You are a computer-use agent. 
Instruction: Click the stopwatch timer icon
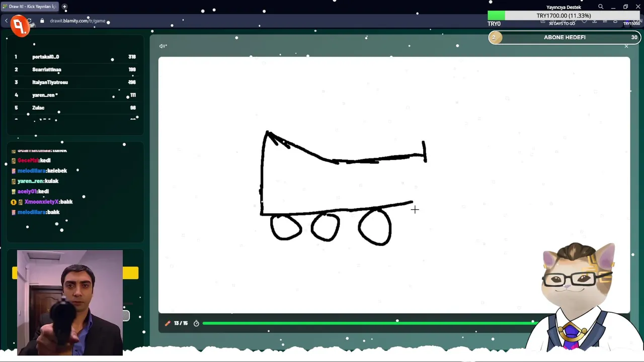pos(196,323)
